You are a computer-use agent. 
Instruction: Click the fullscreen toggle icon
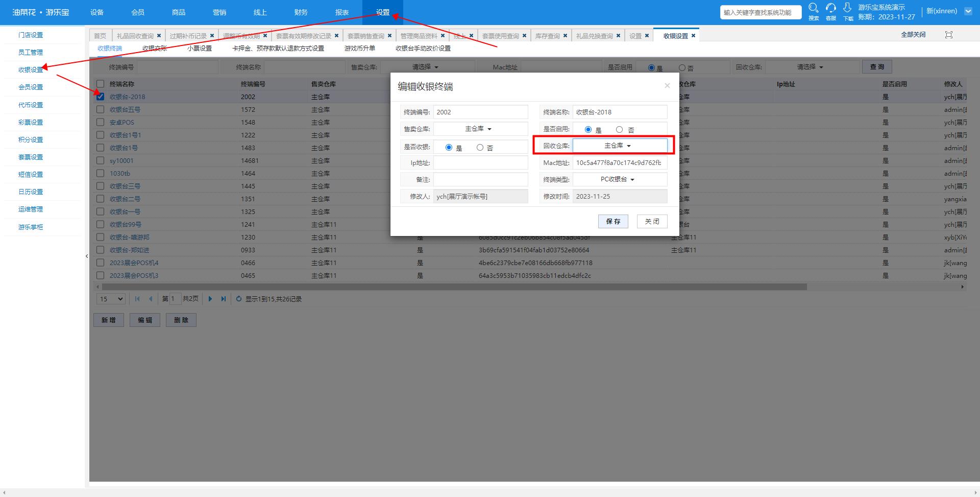tap(949, 35)
